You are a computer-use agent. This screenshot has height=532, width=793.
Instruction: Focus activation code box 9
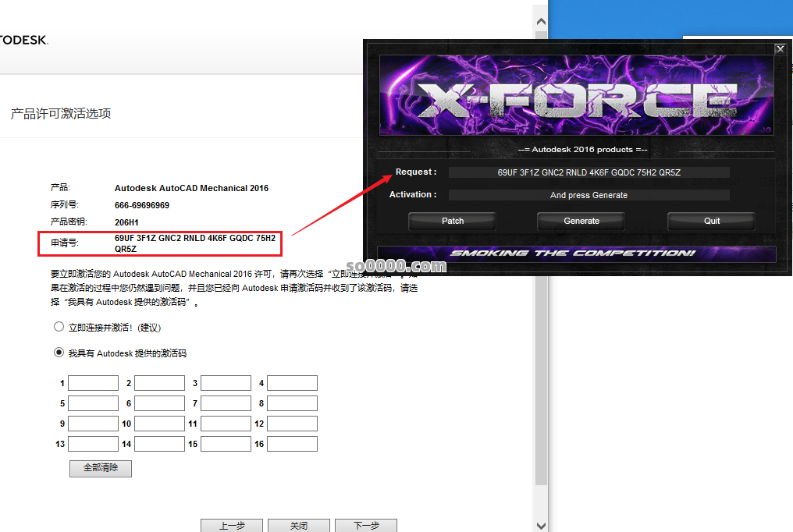[93, 424]
